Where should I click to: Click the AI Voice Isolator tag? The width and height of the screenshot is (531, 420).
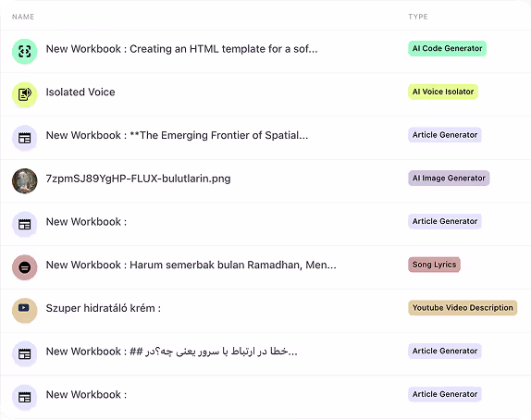point(443,92)
